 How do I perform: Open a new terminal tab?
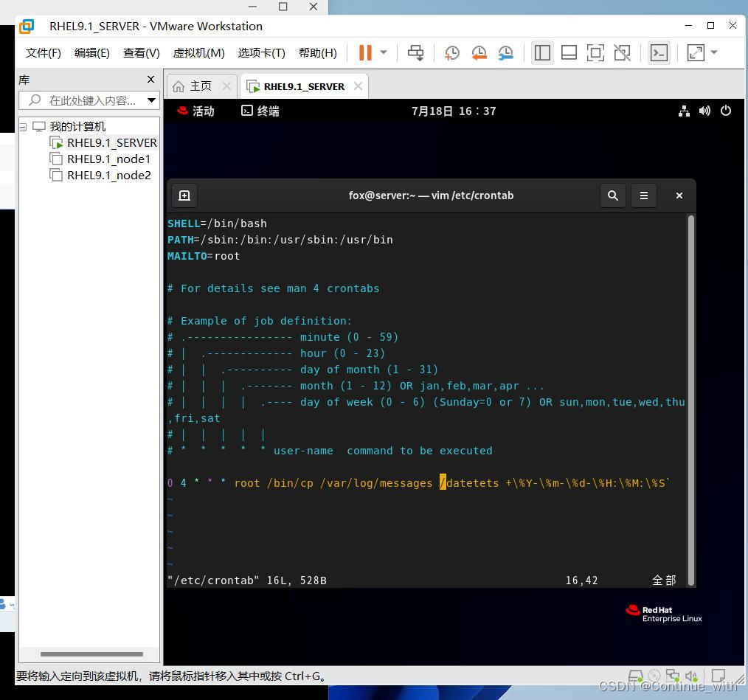184,195
